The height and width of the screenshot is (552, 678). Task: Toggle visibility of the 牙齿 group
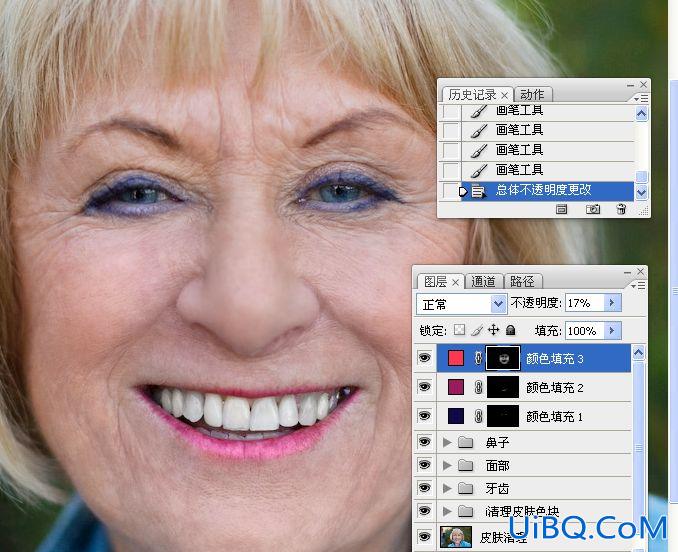point(425,488)
